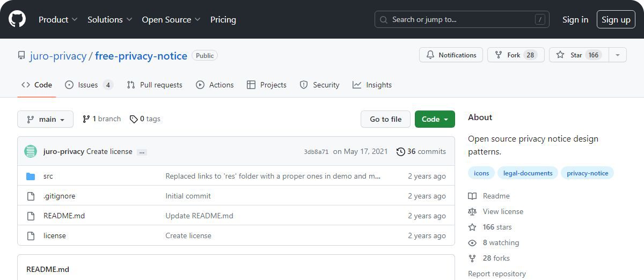Open the free-privacy-notice repository link
Viewport: 644px width, 280px height.
(x=141, y=56)
